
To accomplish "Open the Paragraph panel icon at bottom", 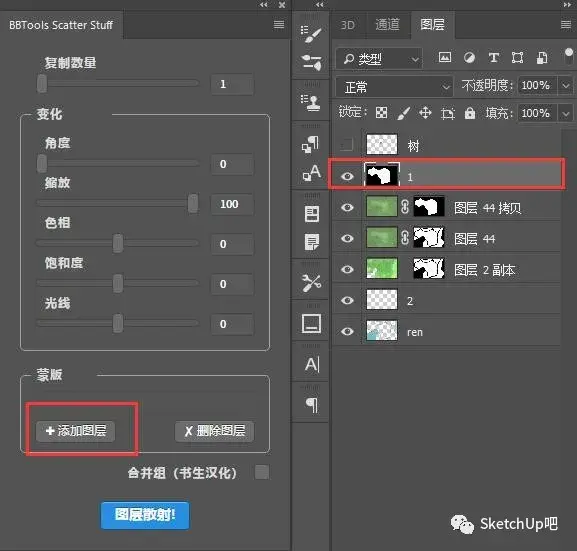I will 311,405.
